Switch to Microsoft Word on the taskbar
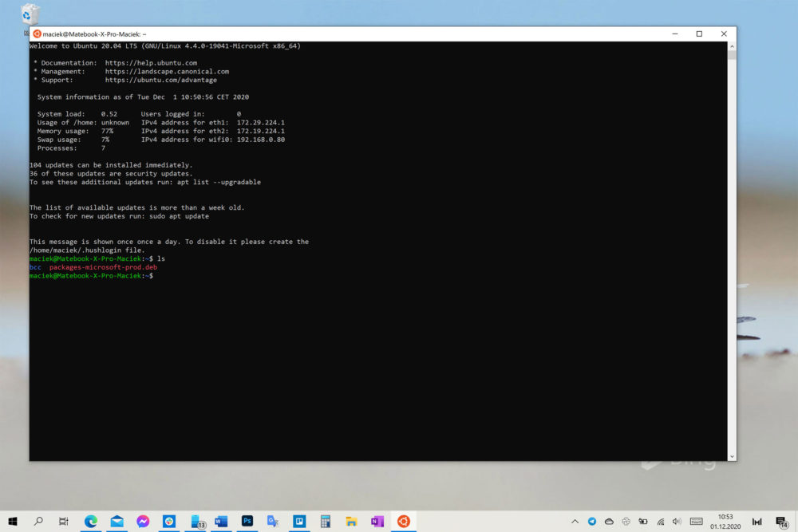The height and width of the screenshot is (532, 798). pyautogui.click(x=221, y=522)
